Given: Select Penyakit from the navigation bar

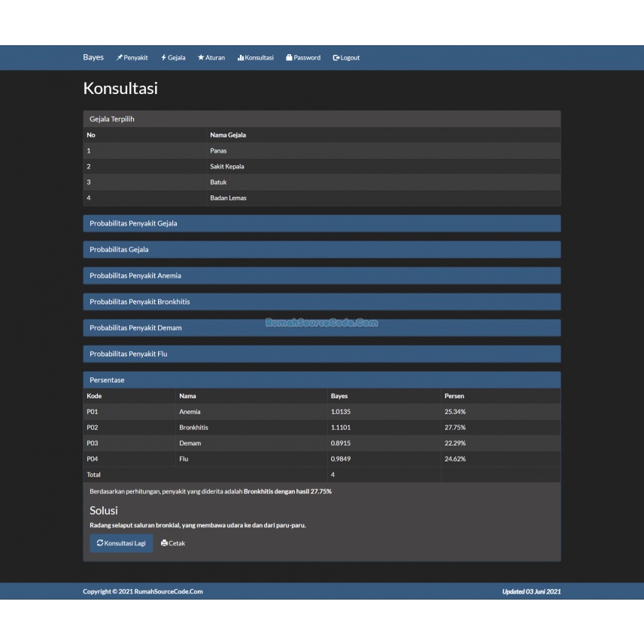Looking at the screenshot, I should (x=135, y=57).
